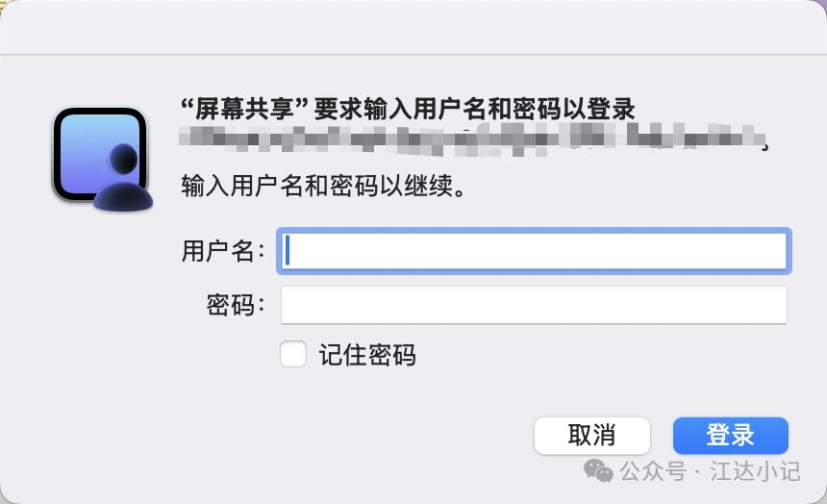The height and width of the screenshot is (504, 827).
Task: Click the WeChat logo in the watermark
Action: tap(598, 470)
